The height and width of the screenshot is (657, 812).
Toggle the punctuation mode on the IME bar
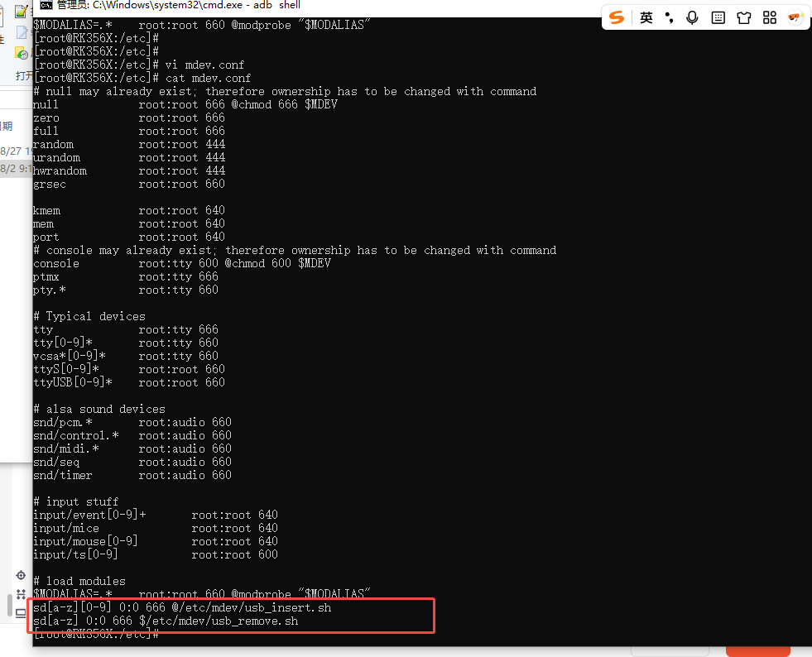pyautogui.click(x=669, y=18)
